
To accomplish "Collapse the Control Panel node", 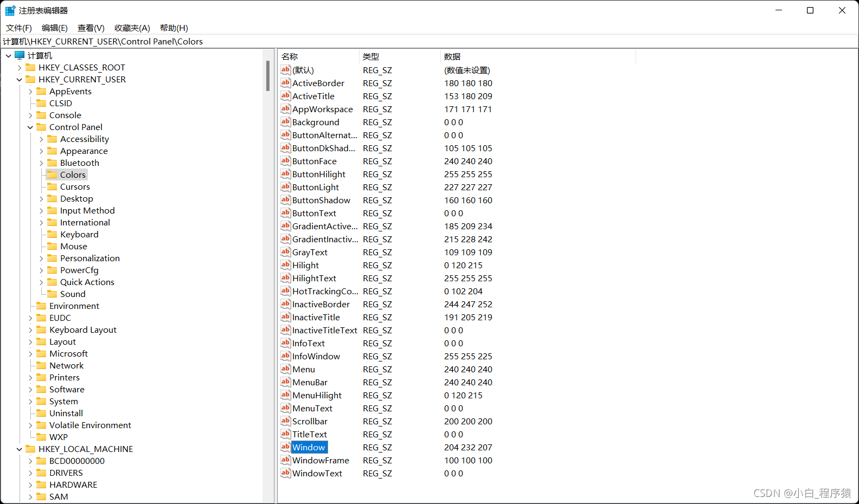I will point(30,127).
